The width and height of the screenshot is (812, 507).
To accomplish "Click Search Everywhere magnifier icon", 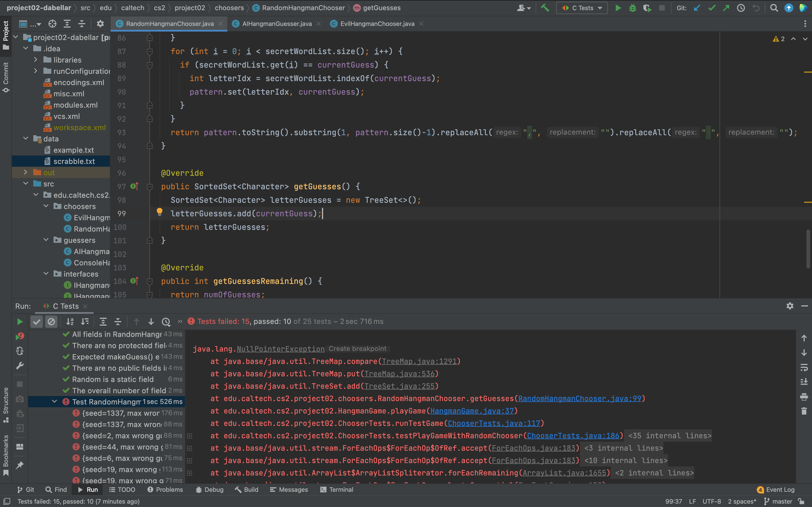I will 774,8.
